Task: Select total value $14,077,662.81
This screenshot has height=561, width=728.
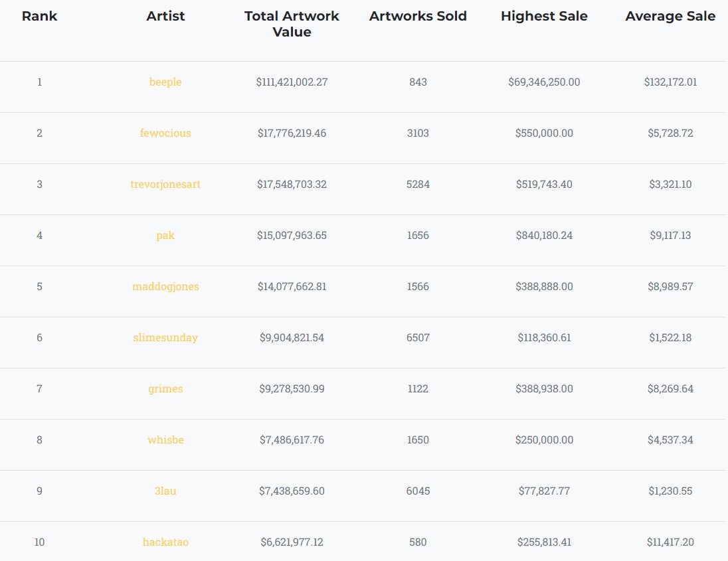Action: click(292, 286)
